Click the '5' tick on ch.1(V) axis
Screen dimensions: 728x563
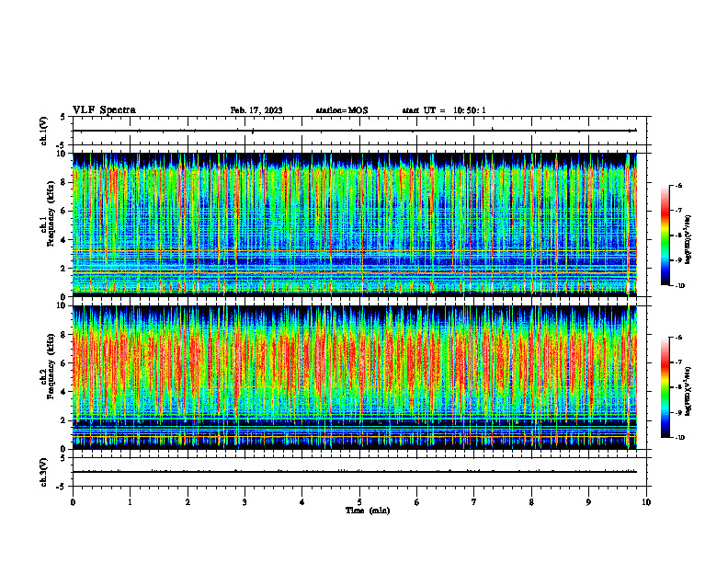63,118
